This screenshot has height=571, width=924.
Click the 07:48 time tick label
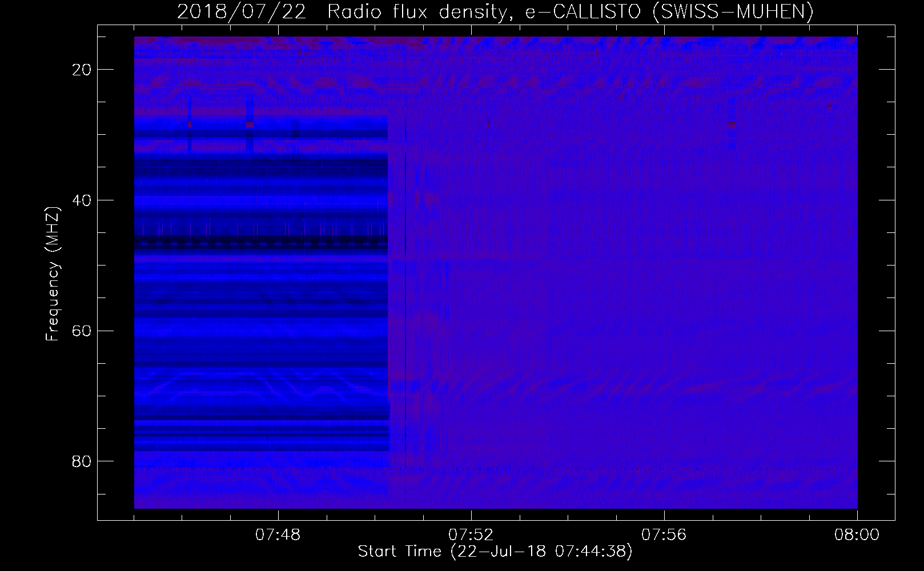[x=278, y=535]
